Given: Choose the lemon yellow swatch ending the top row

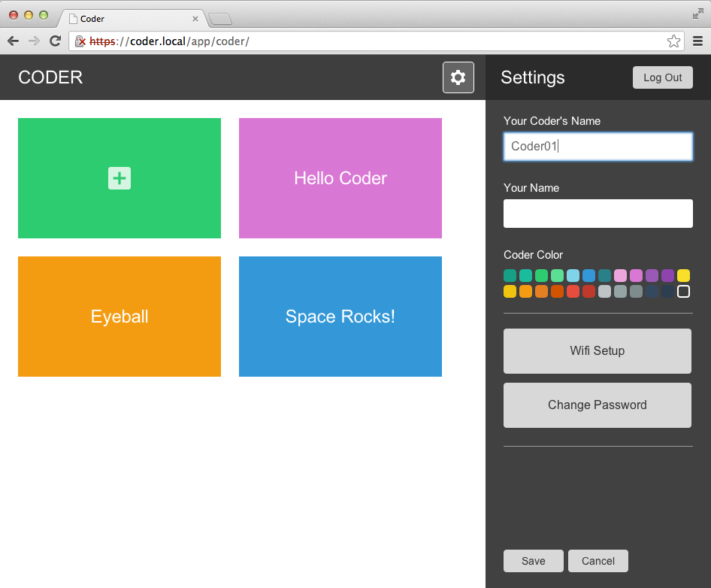Looking at the screenshot, I should pyautogui.click(x=683, y=275).
